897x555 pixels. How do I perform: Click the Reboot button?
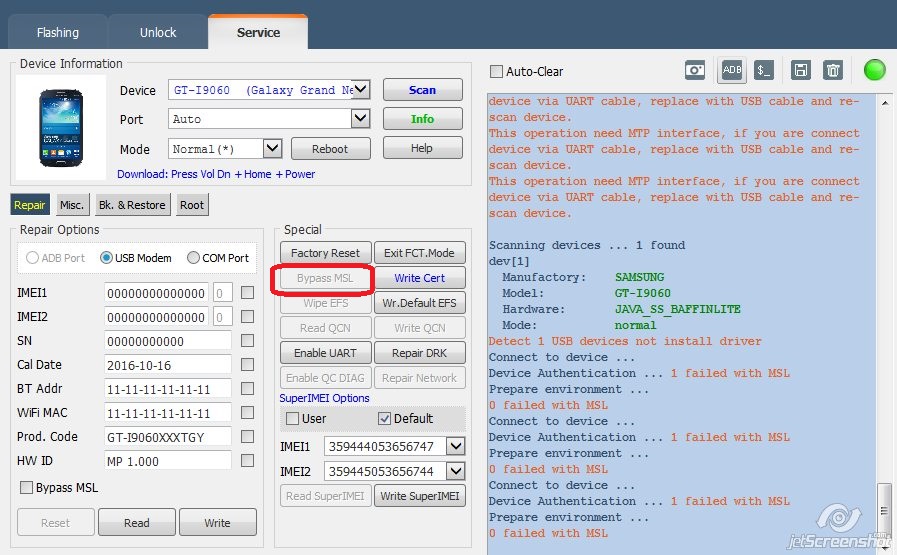click(330, 149)
